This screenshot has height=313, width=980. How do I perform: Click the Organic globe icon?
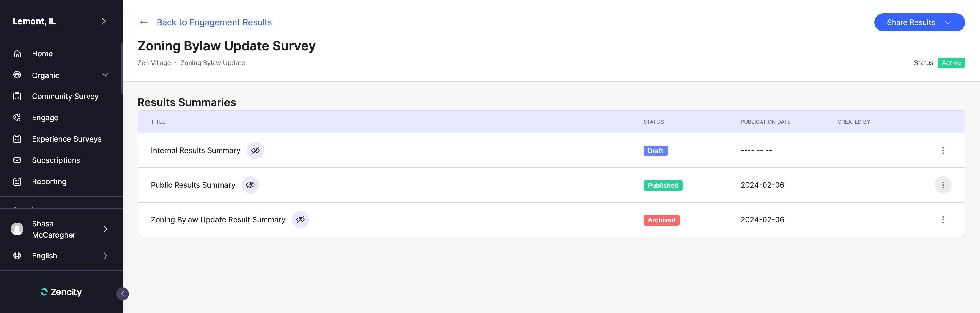(x=17, y=75)
